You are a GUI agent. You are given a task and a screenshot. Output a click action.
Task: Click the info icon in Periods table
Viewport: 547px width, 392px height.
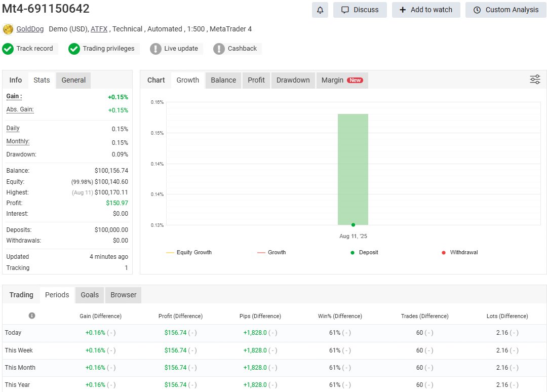[x=32, y=316]
